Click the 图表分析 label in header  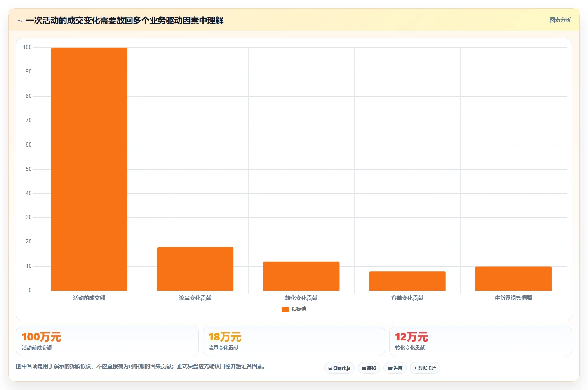[560, 20]
